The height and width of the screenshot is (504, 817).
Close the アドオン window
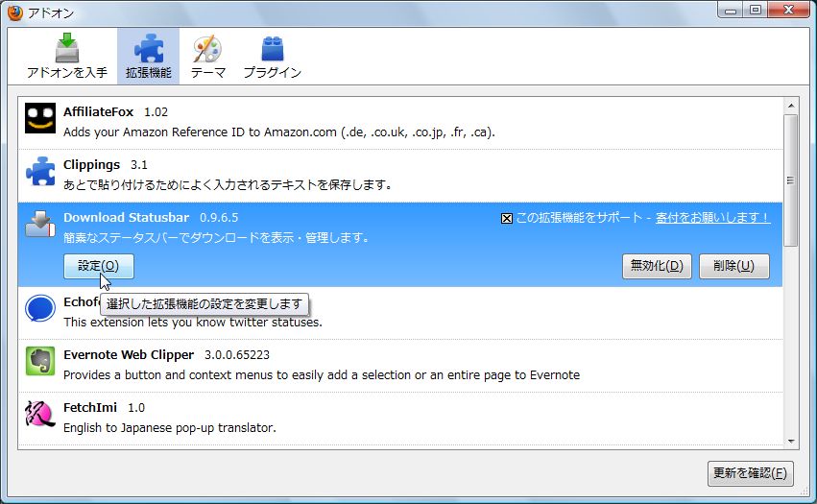pyautogui.click(x=788, y=11)
